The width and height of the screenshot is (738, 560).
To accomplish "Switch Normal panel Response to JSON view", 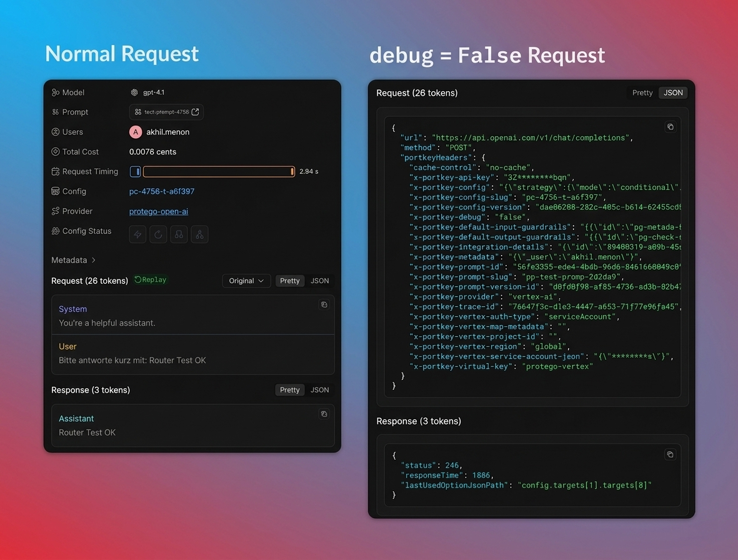I will pyautogui.click(x=319, y=390).
